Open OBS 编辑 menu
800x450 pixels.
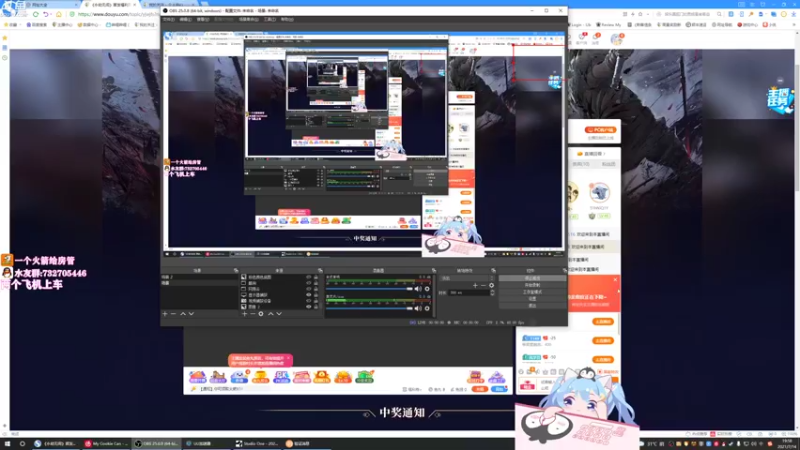(185, 19)
